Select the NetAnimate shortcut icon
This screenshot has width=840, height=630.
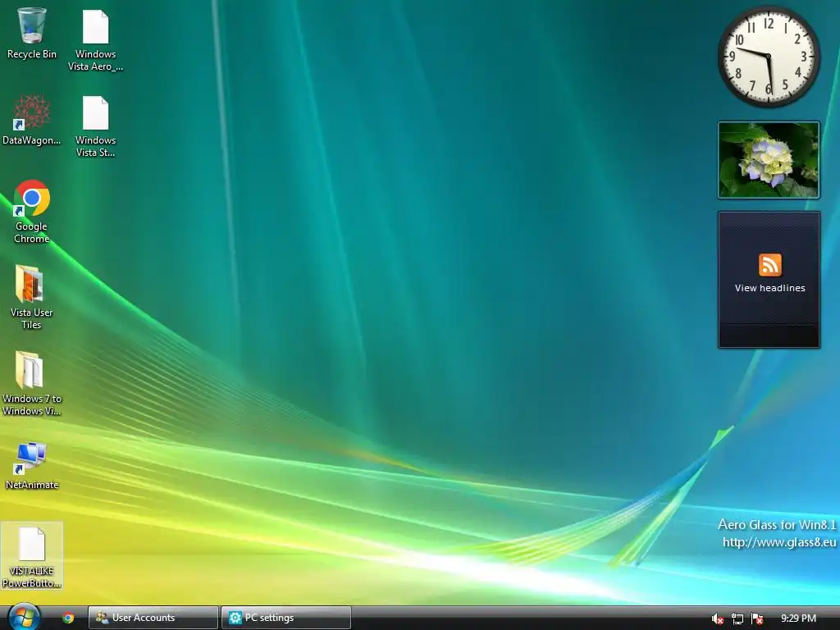[x=32, y=465]
